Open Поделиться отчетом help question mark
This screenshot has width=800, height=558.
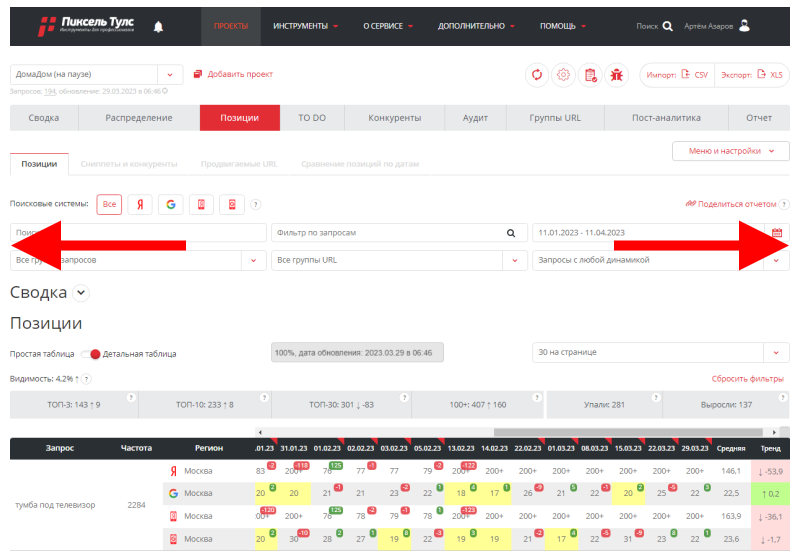tap(784, 204)
